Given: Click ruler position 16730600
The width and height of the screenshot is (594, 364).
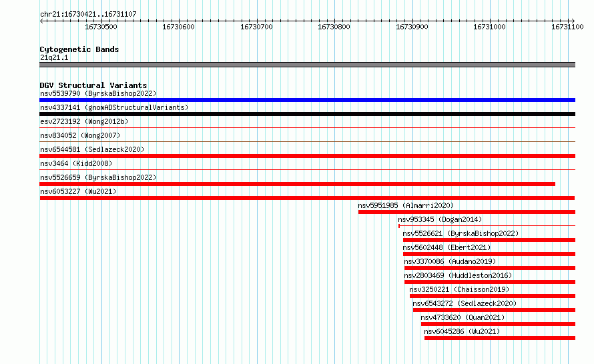Looking at the screenshot, I should [178, 27].
